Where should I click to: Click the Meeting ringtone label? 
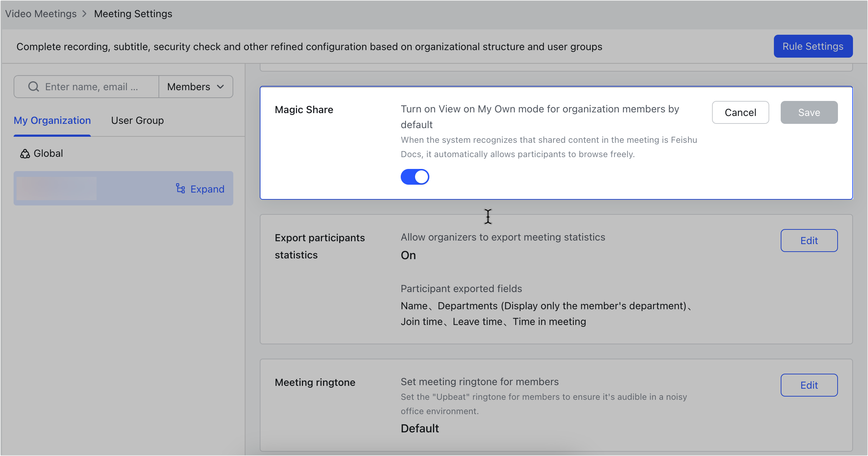315,382
